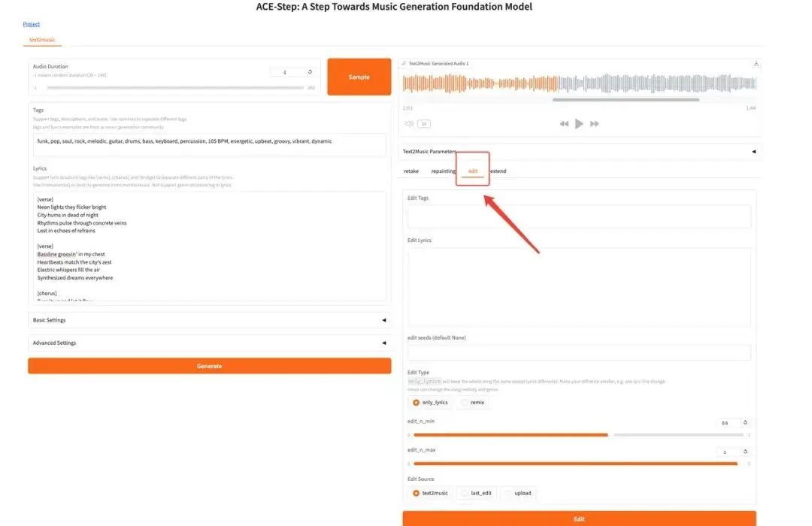Viewport: 812px width, 526px height.
Task: Toggle the audio volume speaker icon
Action: (409, 124)
